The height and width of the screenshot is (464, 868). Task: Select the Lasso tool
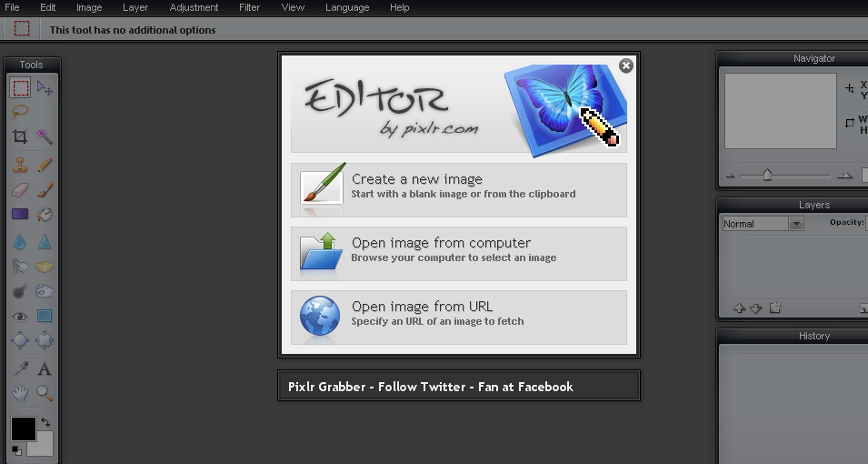click(20, 111)
